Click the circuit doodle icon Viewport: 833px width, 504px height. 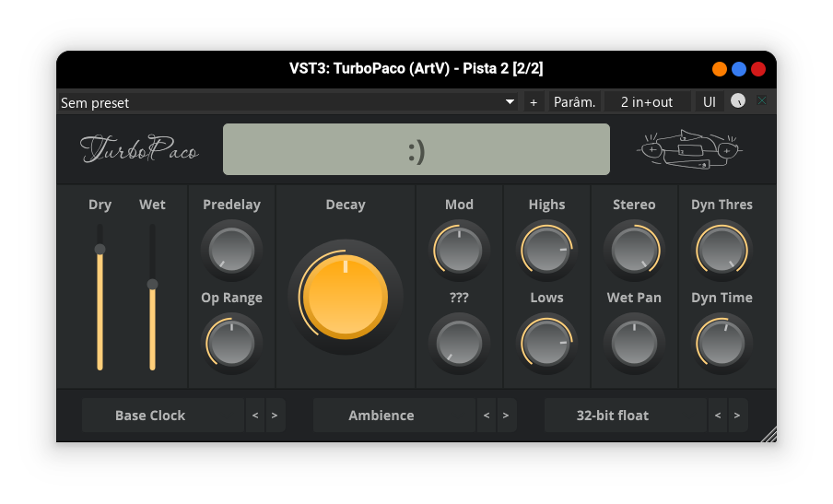[x=689, y=149]
